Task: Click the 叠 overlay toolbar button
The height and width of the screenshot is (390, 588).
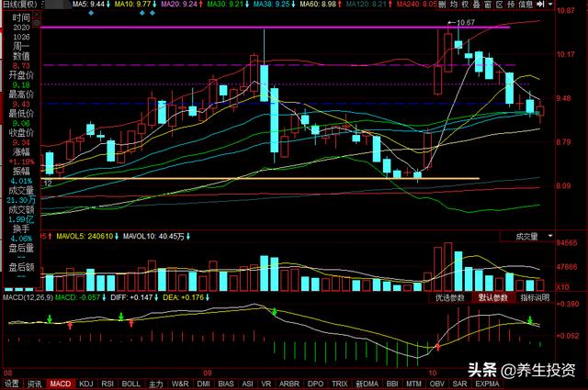Action: tap(476, 4)
